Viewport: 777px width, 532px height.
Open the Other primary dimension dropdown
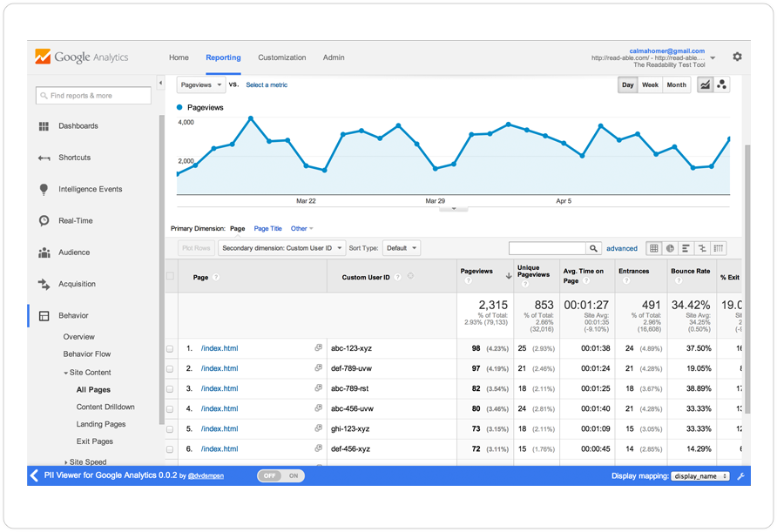pyautogui.click(x=301, y=229)
